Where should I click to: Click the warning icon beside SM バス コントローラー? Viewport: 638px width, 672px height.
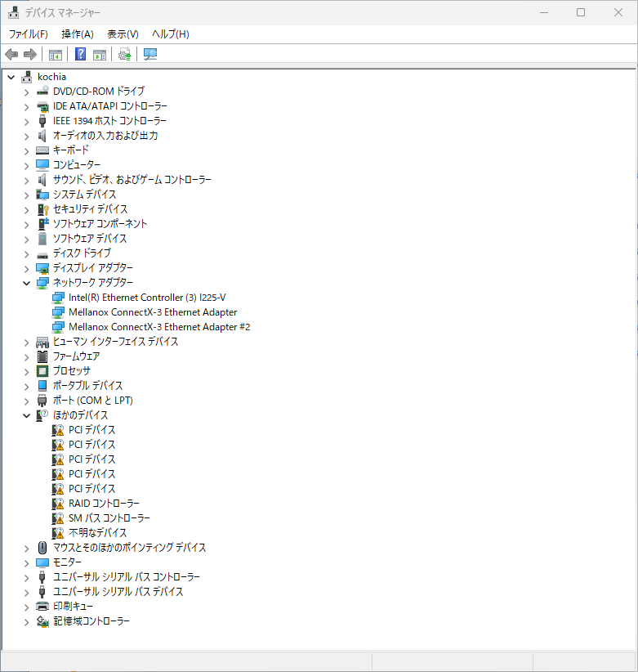coord(58,518)
